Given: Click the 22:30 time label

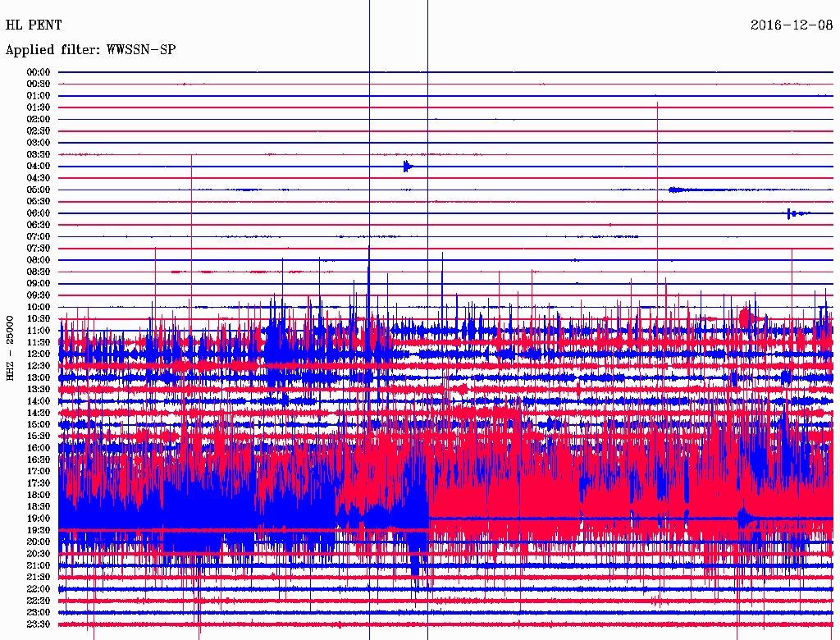Looking at the screenshot, I should tap(39, 601).
